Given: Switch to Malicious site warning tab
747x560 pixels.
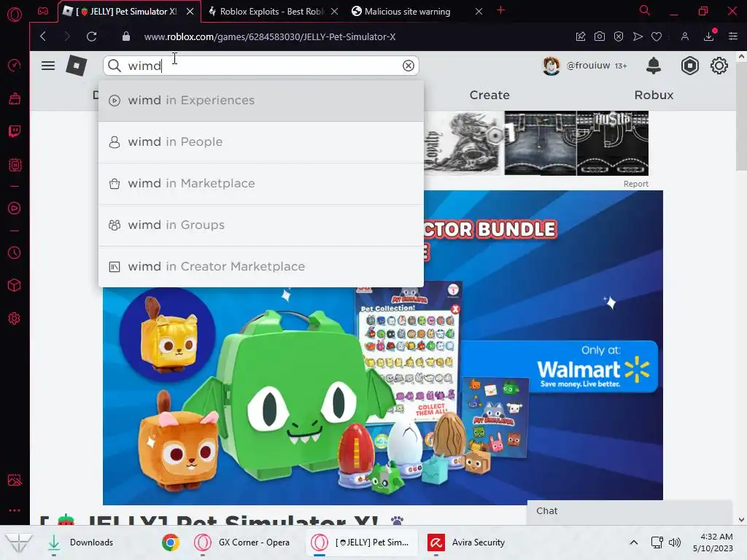Looking at the screenshot, I should pyautogui.click(x=408, y=12).
